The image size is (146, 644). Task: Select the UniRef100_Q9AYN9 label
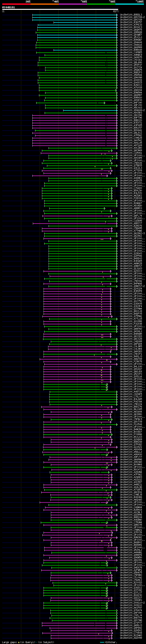[131, 77]
